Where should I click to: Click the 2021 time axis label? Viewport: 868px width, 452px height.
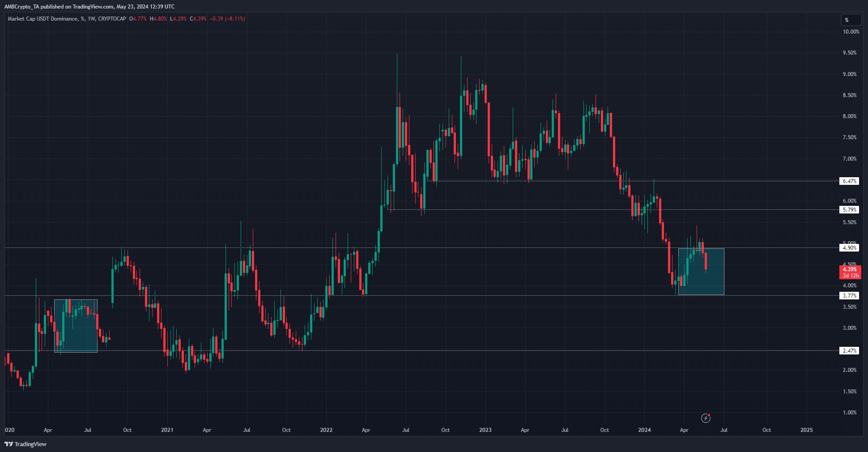click(167, 430)
